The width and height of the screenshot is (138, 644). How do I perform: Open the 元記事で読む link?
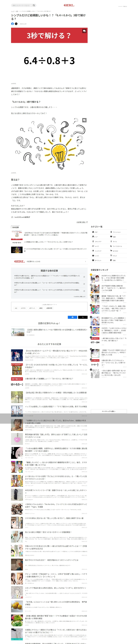(x=82, y=222)
